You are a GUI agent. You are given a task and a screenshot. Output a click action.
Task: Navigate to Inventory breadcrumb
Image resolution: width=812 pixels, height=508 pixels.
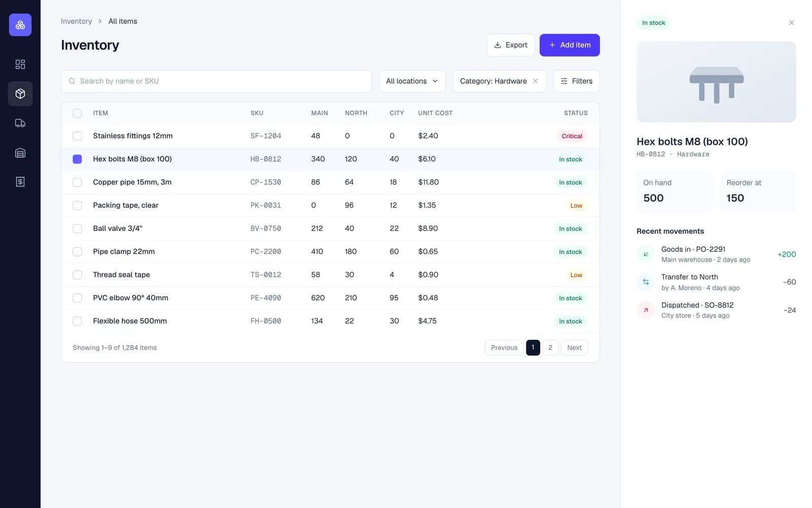tap(76, 21)
